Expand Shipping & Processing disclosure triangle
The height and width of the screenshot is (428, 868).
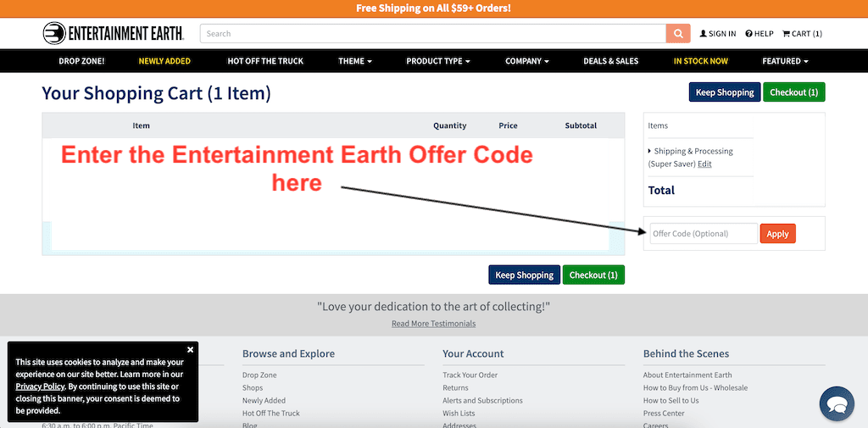tap(649, 151)
